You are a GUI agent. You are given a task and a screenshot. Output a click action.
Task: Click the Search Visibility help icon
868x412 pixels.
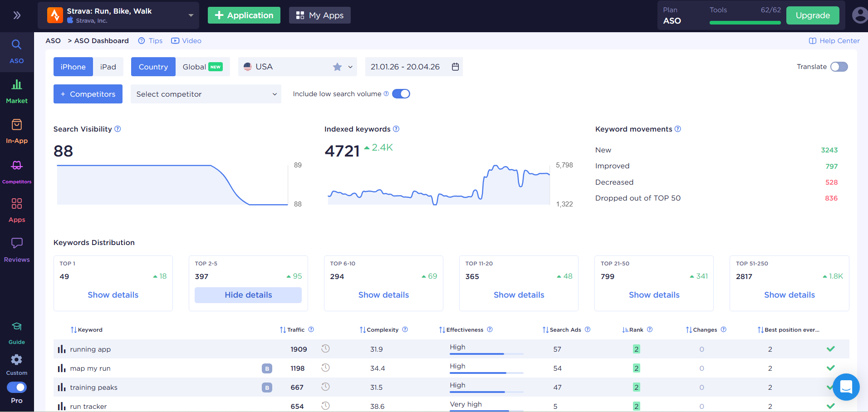point(118,129)
